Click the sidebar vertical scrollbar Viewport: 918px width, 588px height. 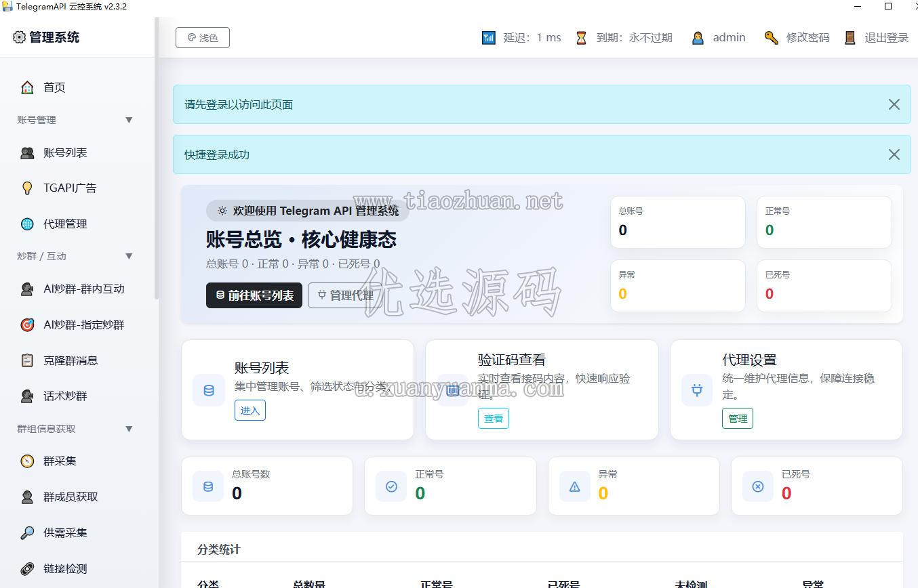click(157, 159)
